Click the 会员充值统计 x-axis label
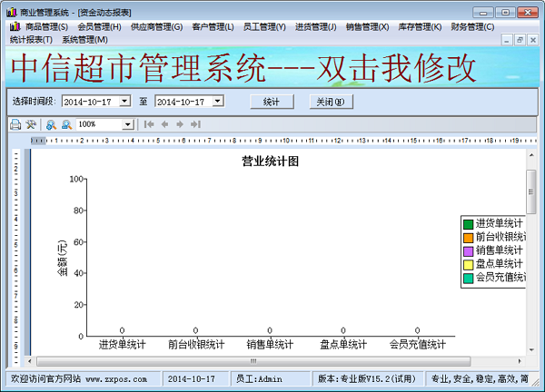The image size is (545, 392). point(417,345)
